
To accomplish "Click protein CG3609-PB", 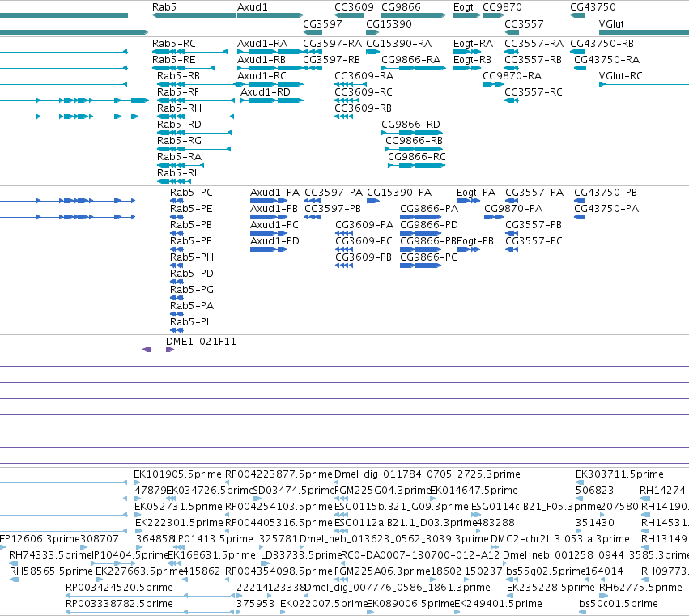I will click(x=364, y=257).
